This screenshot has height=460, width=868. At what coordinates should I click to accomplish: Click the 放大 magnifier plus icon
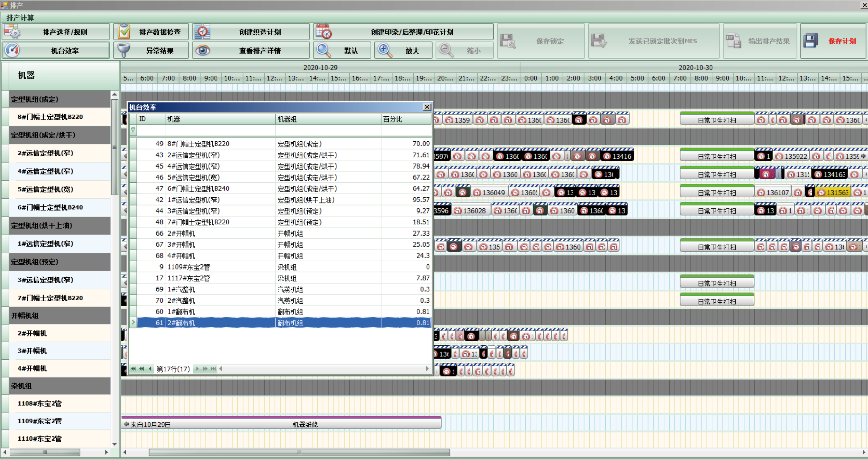(385, 50)
